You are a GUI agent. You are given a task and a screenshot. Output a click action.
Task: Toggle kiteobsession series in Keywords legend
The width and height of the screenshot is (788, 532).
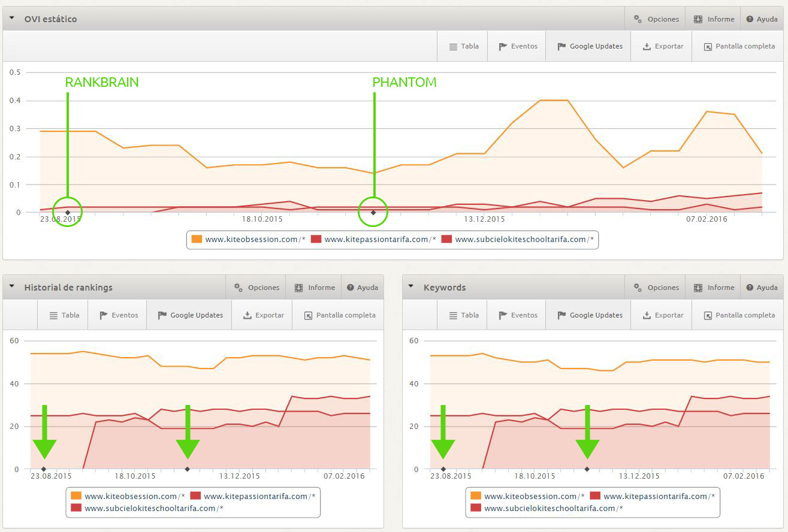[535, 496]
